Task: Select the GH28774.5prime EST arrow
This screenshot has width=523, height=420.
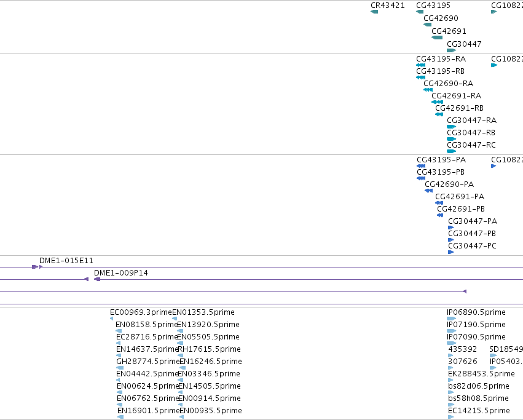Action: pyautogui.click(x=119, y=368)
